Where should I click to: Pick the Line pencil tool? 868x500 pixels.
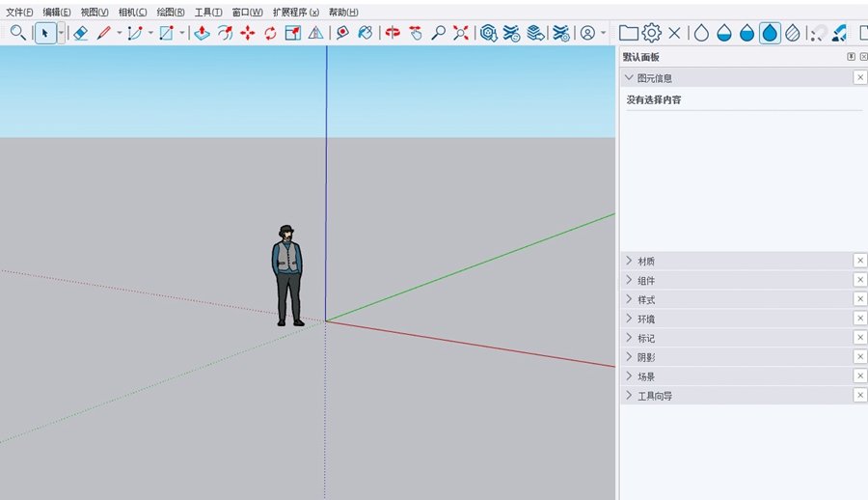click(x=103, y=33)
